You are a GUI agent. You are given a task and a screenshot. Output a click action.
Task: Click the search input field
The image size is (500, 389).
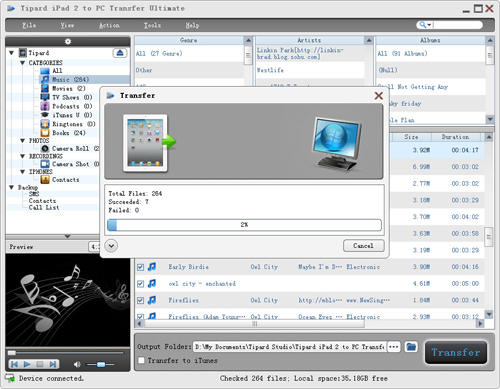457,25
